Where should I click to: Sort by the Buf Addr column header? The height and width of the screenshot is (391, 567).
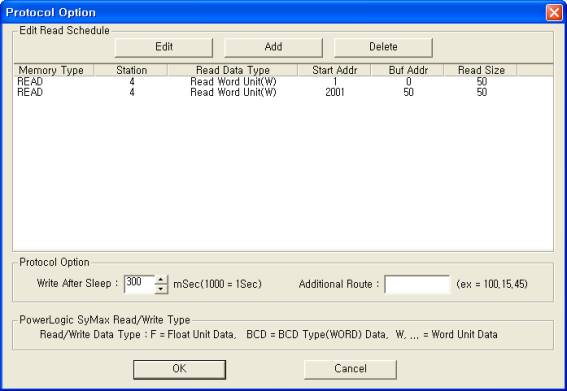pos(408,70)
